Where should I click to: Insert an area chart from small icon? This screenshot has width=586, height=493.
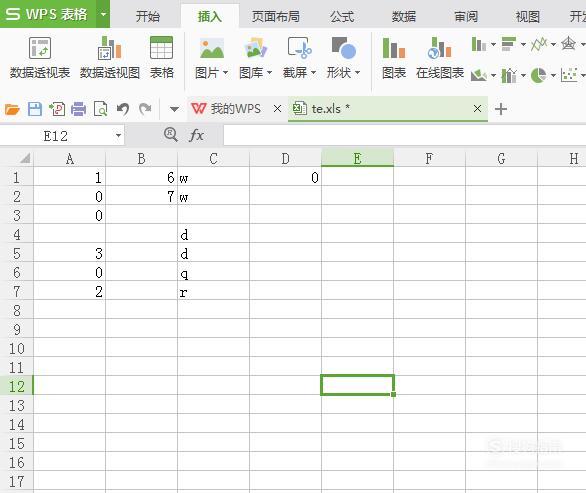tap(479, 75)
